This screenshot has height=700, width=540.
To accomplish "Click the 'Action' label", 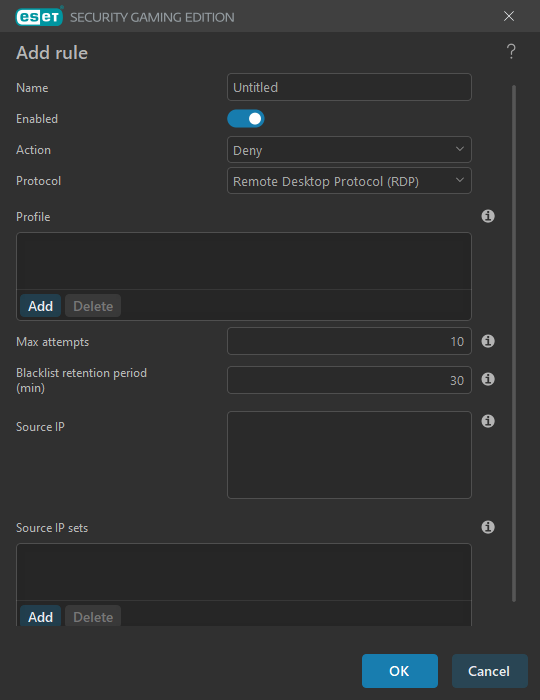I will tap(33, 150).
